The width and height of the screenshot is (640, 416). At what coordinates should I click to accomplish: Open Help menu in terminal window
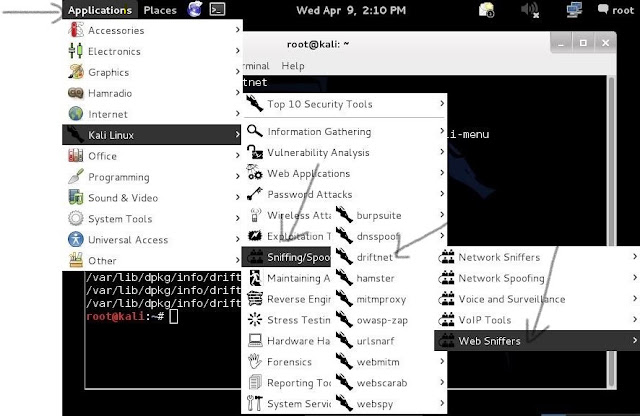coord(293,66)
